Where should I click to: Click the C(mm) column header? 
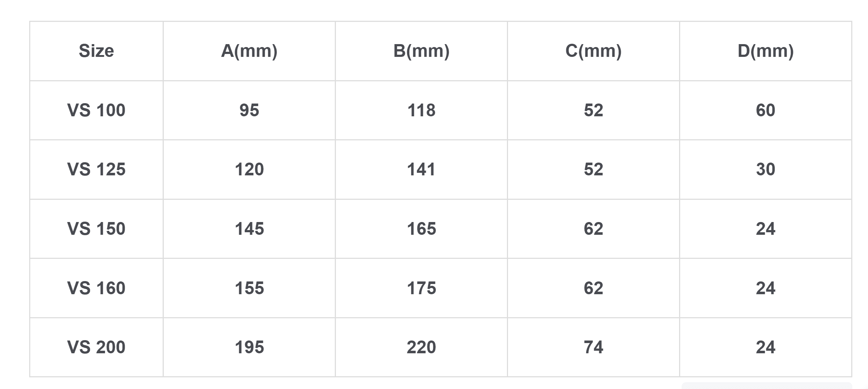coord(593,51)
